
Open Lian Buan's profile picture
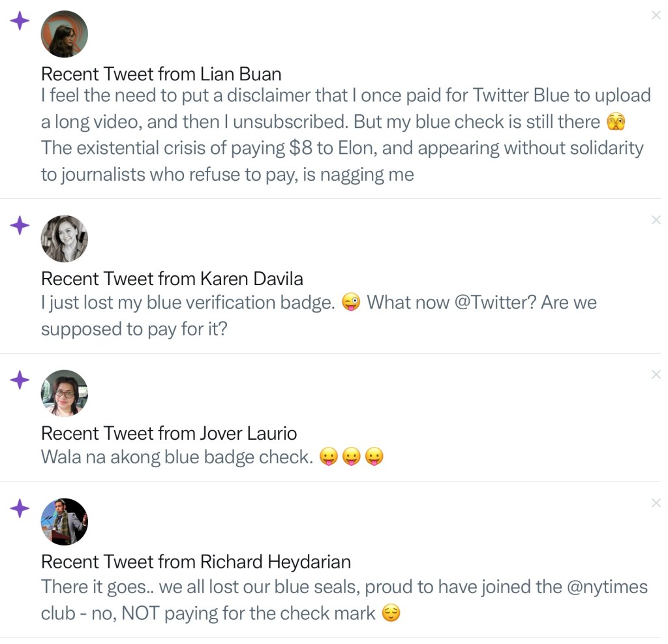[x=64, y=34]
